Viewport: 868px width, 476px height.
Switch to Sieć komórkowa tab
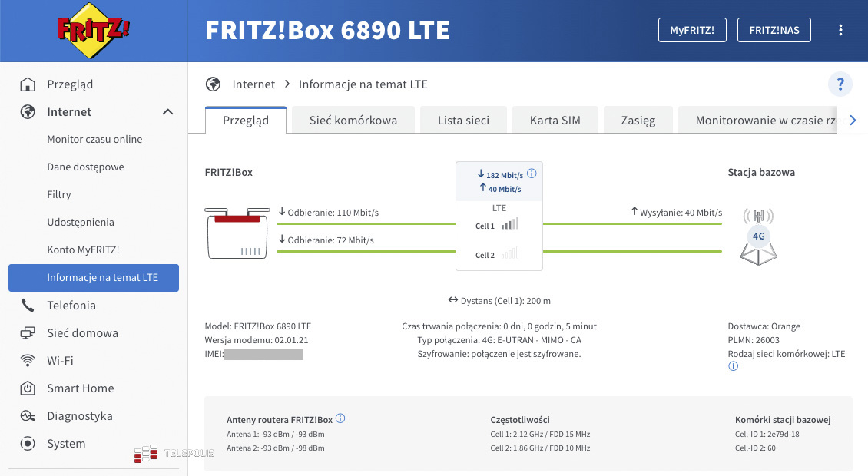(x=353, y=121)
